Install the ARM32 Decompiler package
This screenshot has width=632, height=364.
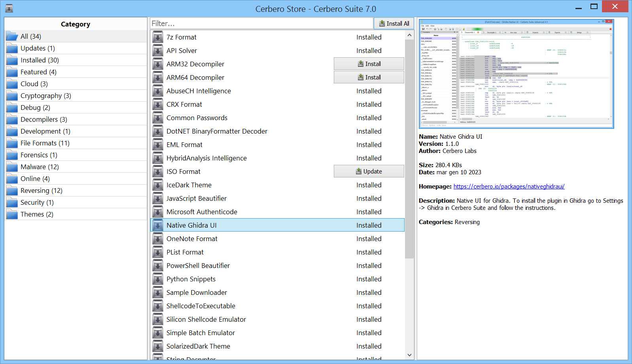[369, 64]
